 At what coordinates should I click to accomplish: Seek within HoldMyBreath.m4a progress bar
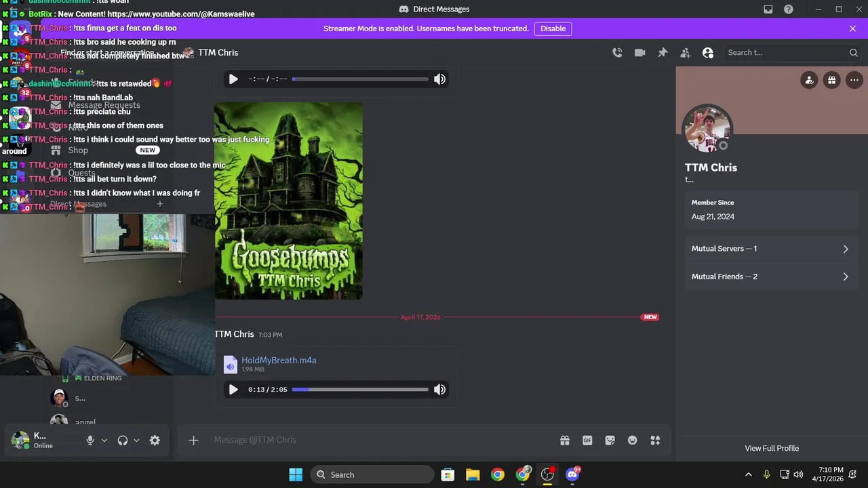click(360, 389)
